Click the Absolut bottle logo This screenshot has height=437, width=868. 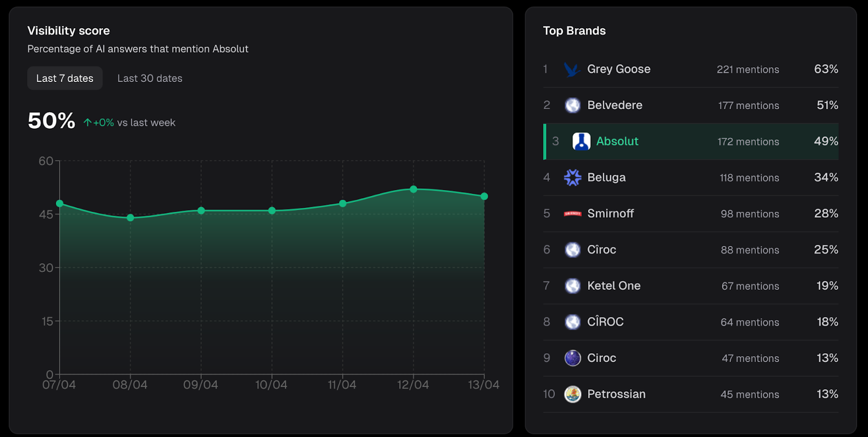click(x=582, y=141)
